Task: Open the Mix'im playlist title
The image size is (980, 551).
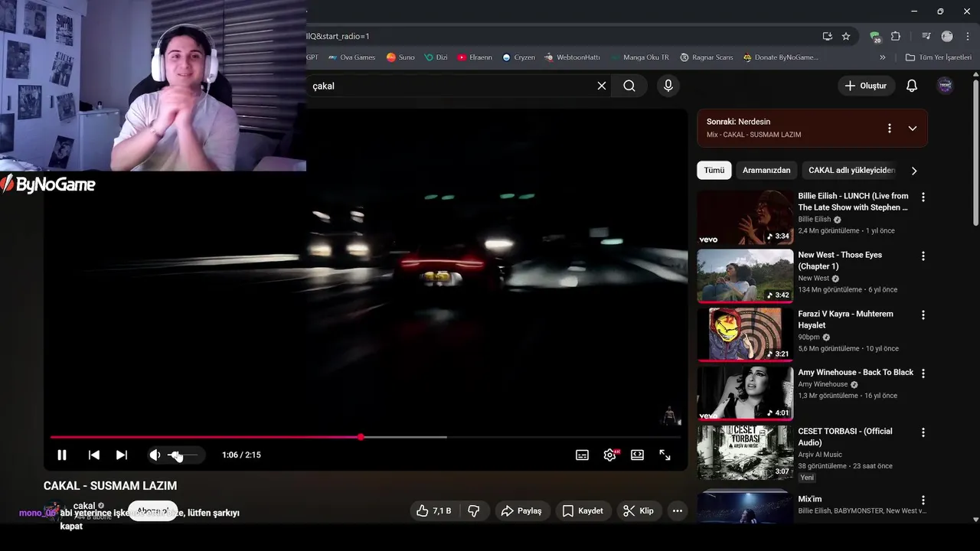Action: tap(809, 499)
